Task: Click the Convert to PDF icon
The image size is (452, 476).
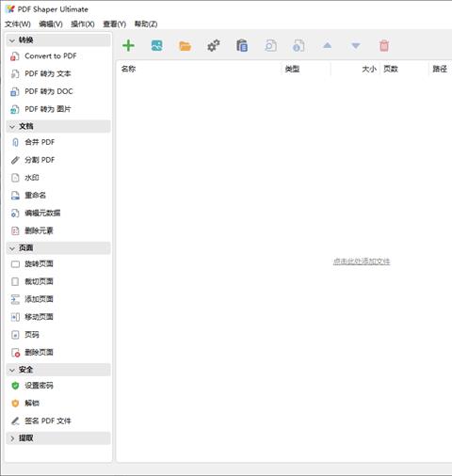Action: pos(15,56)
